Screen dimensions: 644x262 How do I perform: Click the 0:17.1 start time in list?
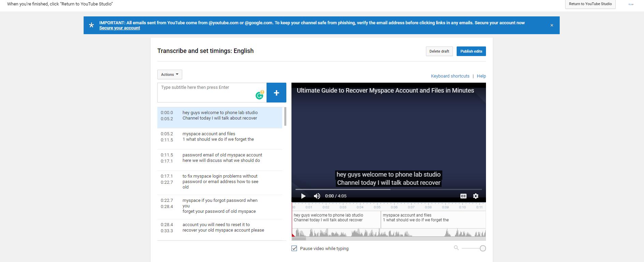coord(167,176)
